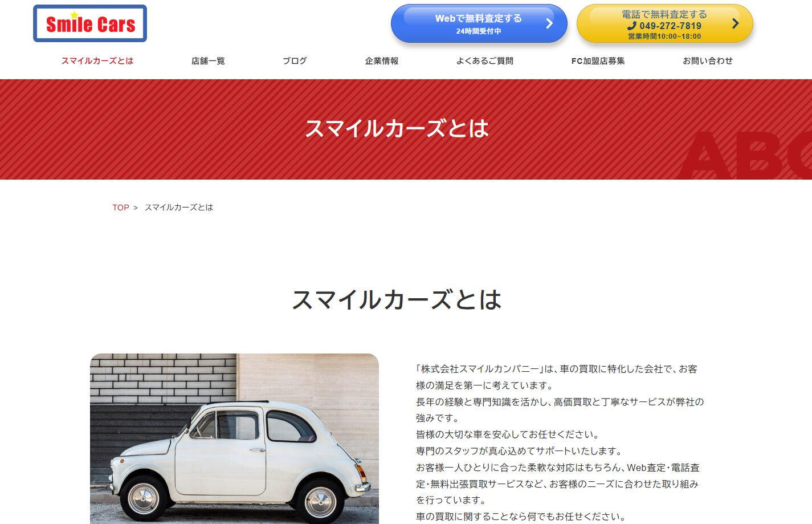This screenshot has width=812, height=524.
Task: Click the Smile Cars logo
Action: click(89, 23)
